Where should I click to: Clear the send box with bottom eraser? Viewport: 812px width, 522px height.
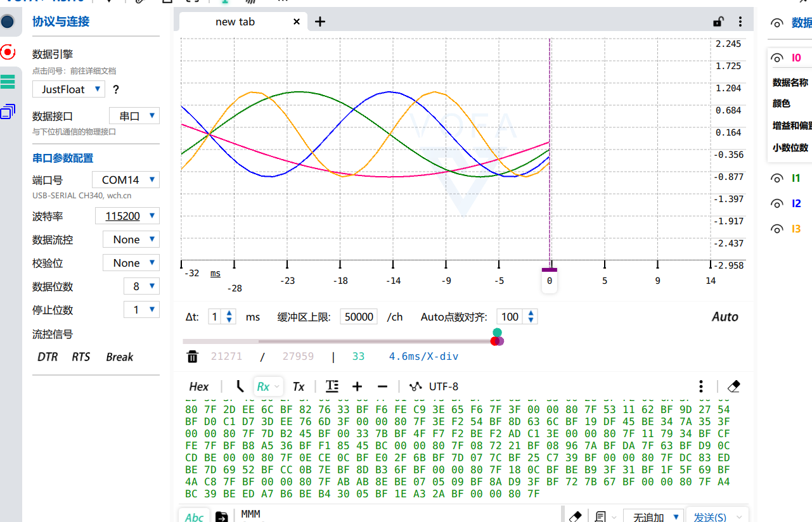(x=575, y=516)
